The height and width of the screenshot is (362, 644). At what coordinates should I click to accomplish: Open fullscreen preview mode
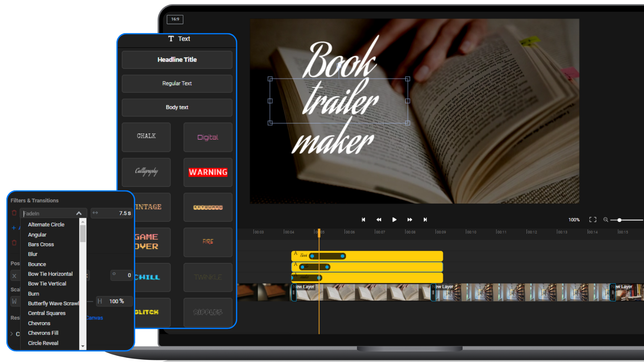592,220
